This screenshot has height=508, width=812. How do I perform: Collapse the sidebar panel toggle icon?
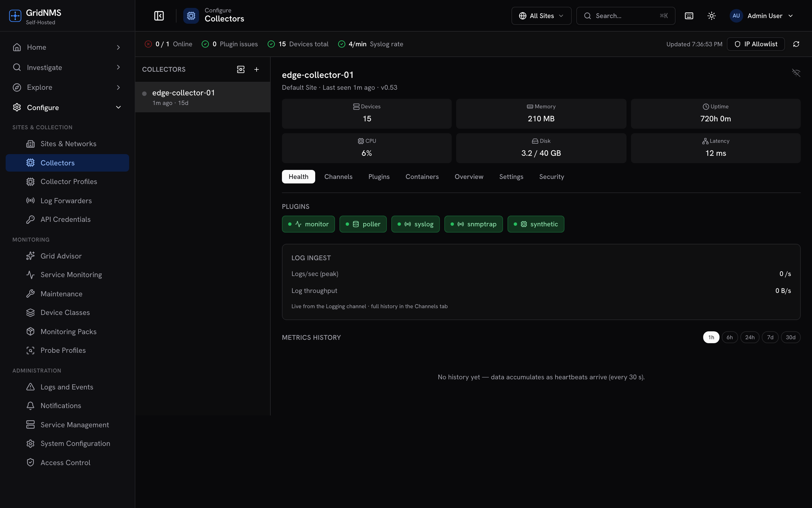[159, 16]
